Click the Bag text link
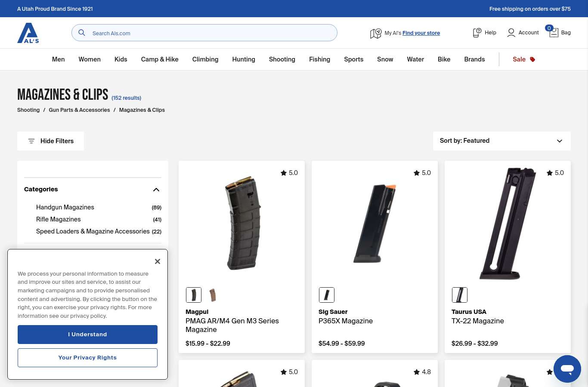The height and width of the screenshot is (387, 588). coord(566,33)
